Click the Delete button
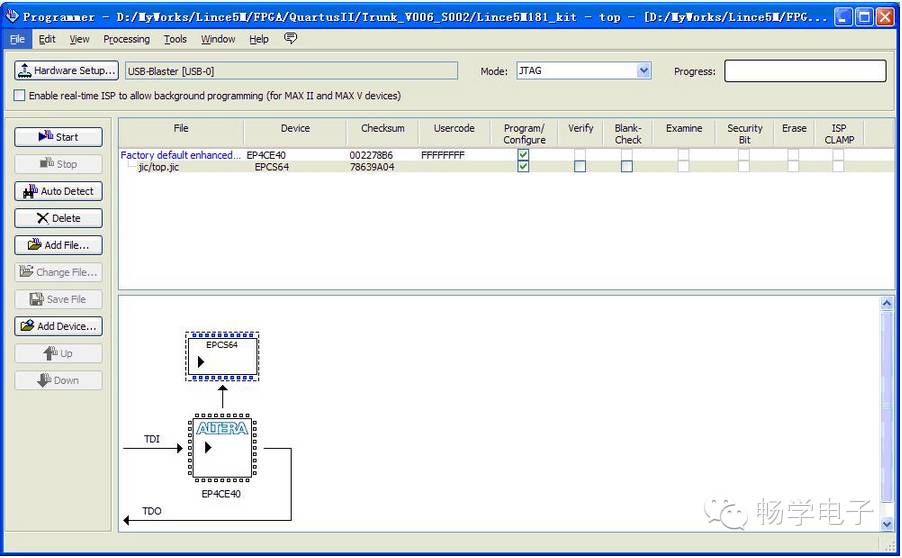The height and width of the screenshot is (558, 902). (x=58, y=218)
